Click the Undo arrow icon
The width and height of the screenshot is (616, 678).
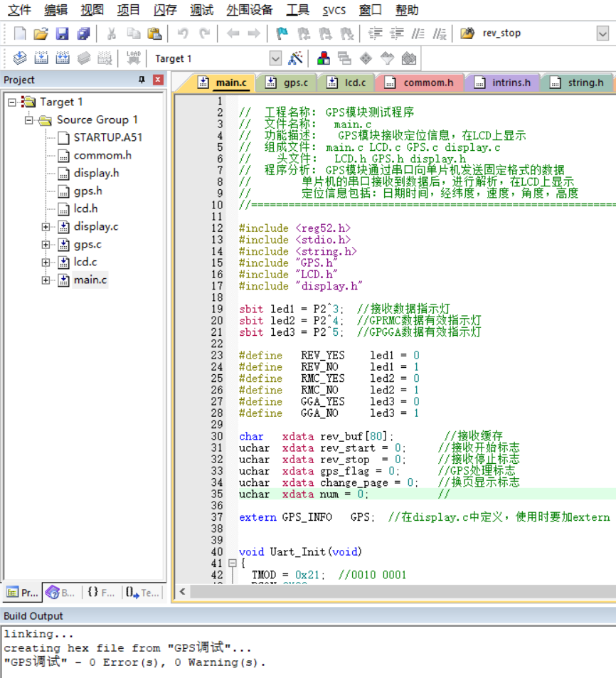click(183, 33)
